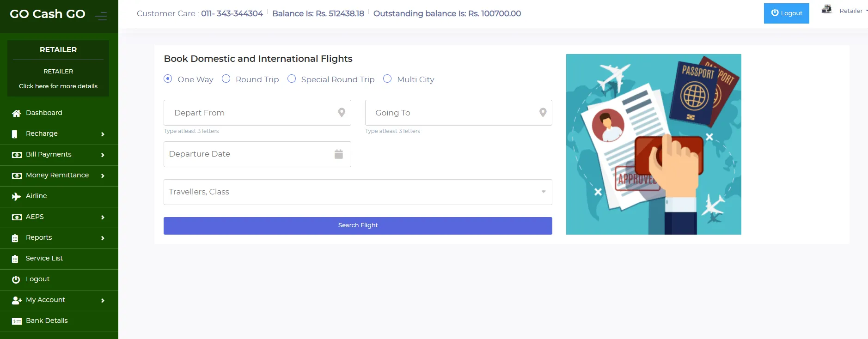Open the Reports sidebar menu
This screenshot has width=868, height=339.
[x=39, y=238]
